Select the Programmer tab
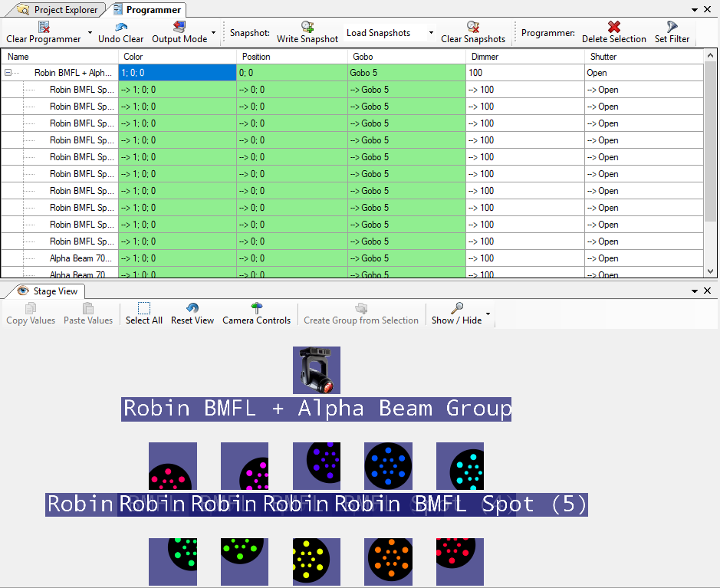Viewport: 720px width, 588px height. (x=147, y=10)
